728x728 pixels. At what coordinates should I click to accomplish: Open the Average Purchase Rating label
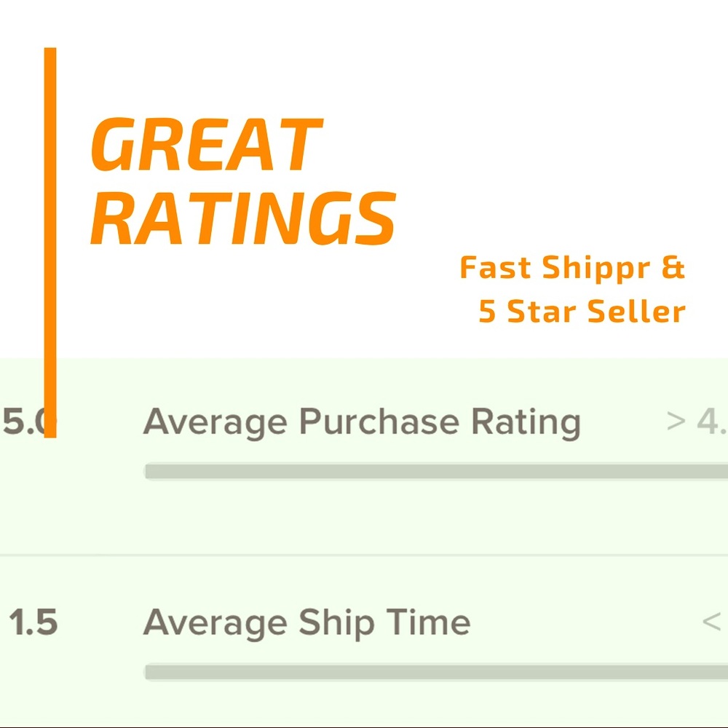362,422
